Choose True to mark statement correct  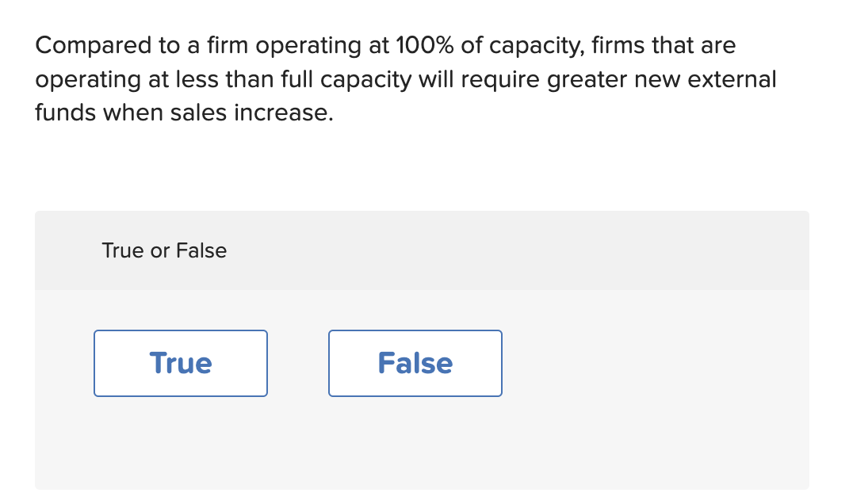(180, 363)
